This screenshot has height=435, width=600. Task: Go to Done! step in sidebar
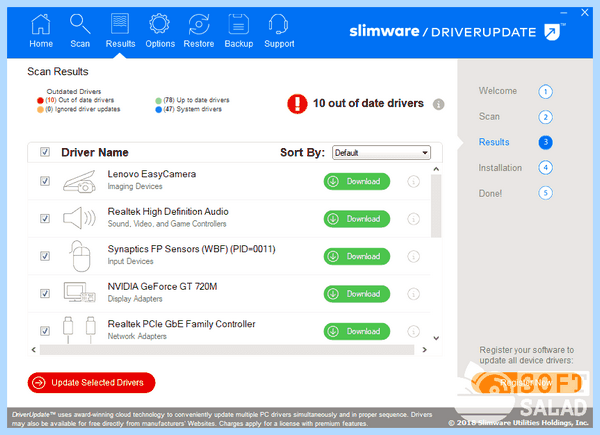490,193
